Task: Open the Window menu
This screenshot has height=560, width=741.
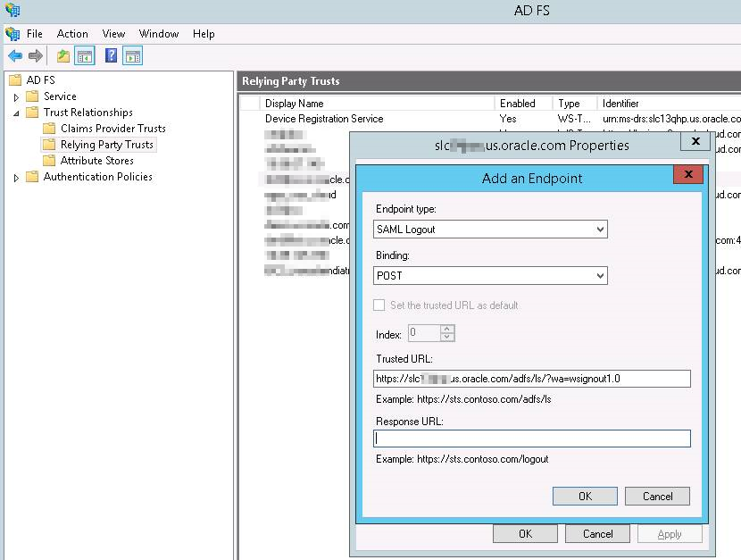Action: tap(159, 34)
